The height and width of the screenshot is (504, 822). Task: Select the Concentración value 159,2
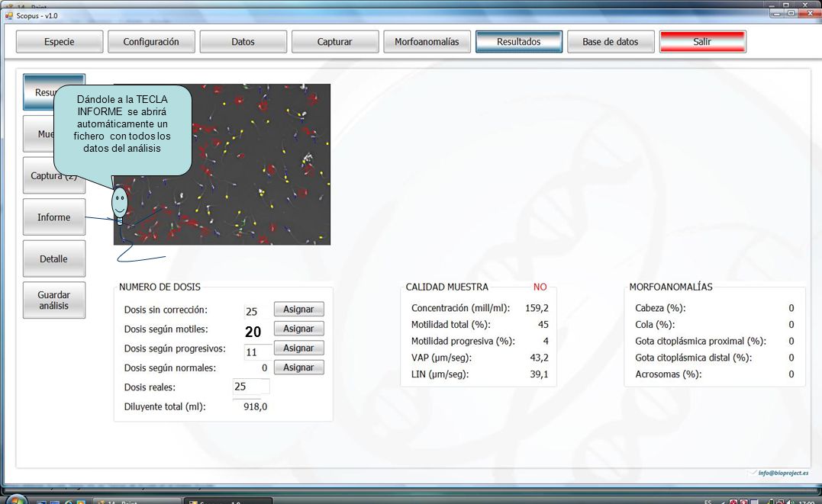[537, 308]
